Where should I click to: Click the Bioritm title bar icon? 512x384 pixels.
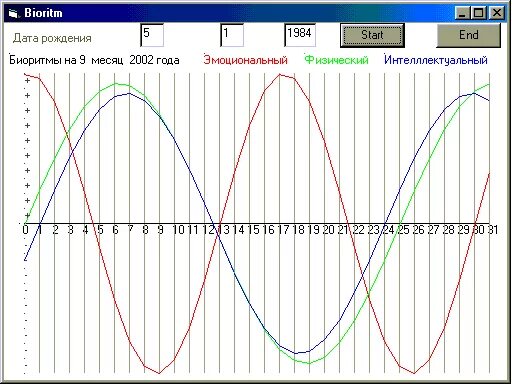click(13, 13)
